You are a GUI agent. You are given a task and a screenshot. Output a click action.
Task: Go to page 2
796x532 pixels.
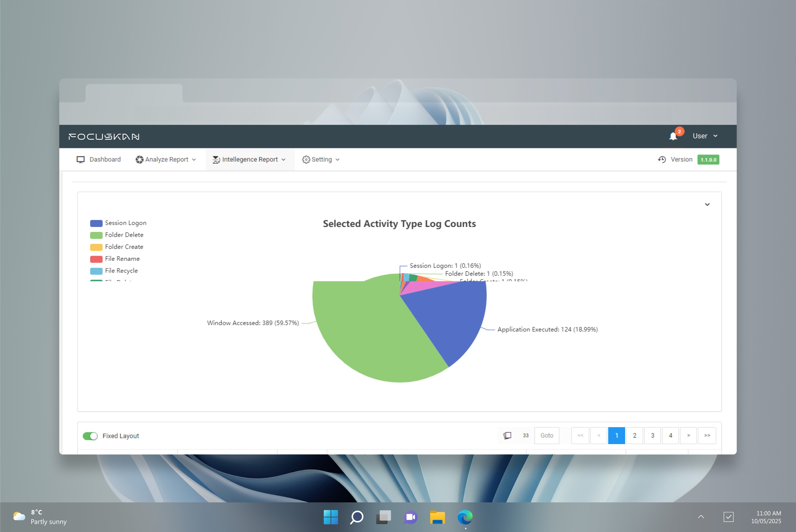pos(634,435)
